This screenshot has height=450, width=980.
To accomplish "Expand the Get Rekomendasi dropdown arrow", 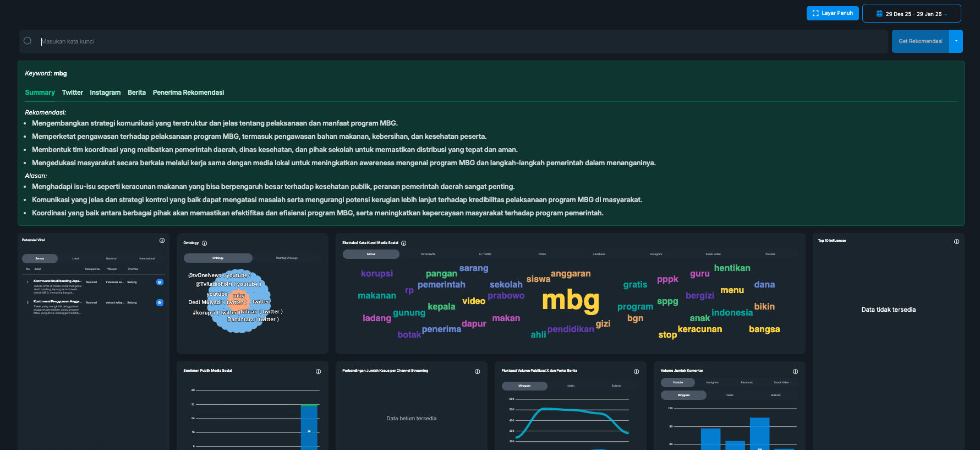I will (x=956, y=41).
